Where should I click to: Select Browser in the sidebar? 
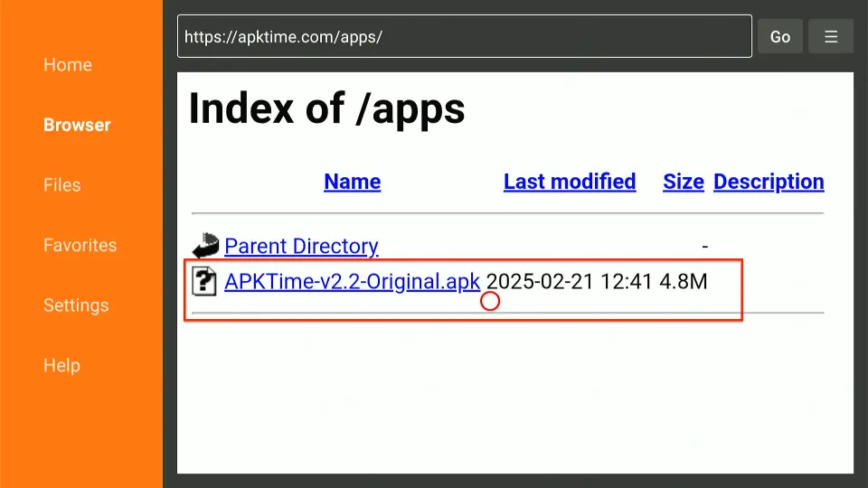[x=77, y=125]
